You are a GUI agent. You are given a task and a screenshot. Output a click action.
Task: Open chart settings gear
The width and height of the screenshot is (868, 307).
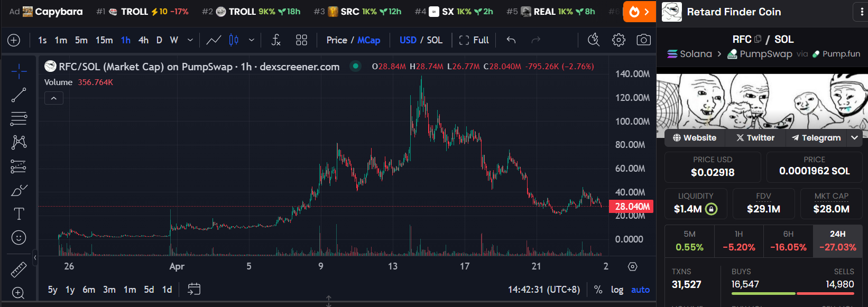click(618, 40)
